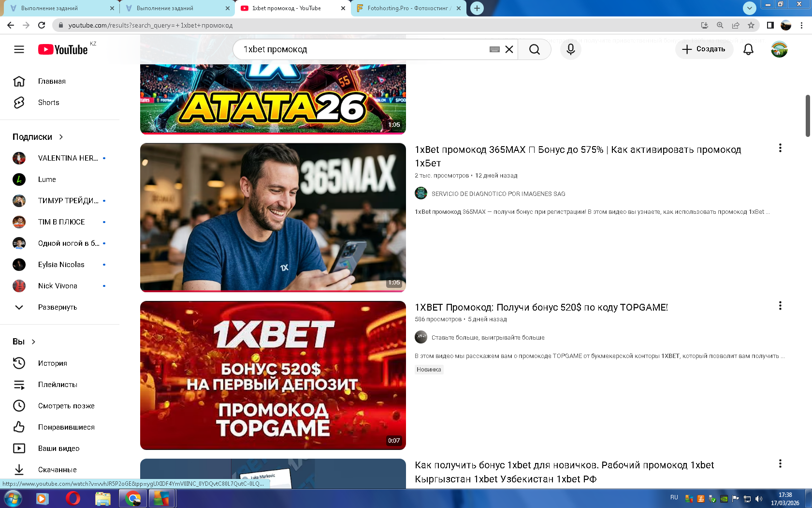Expand the Вы section chevron
This screenshot has width=812, height=508.
coord(33,342)
